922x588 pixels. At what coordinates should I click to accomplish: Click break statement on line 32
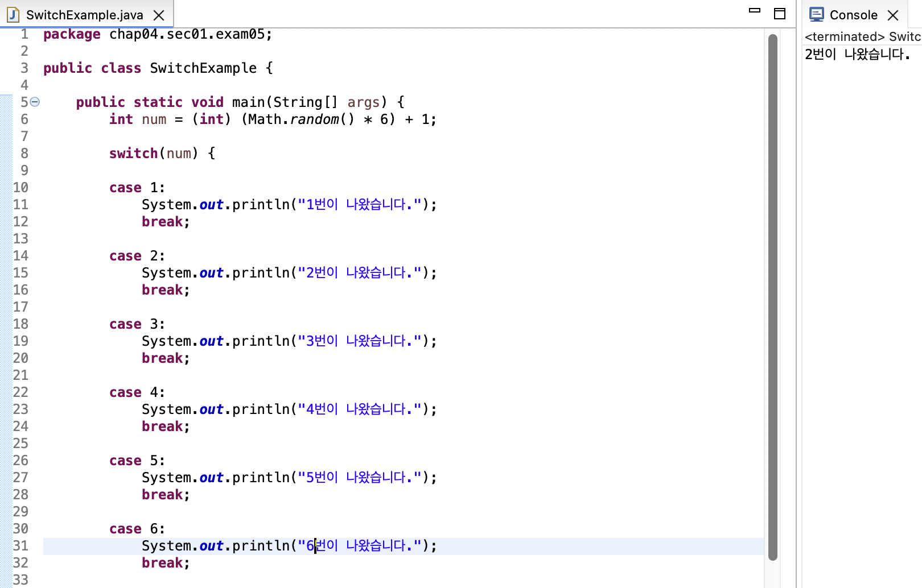[x=166, y=563]
